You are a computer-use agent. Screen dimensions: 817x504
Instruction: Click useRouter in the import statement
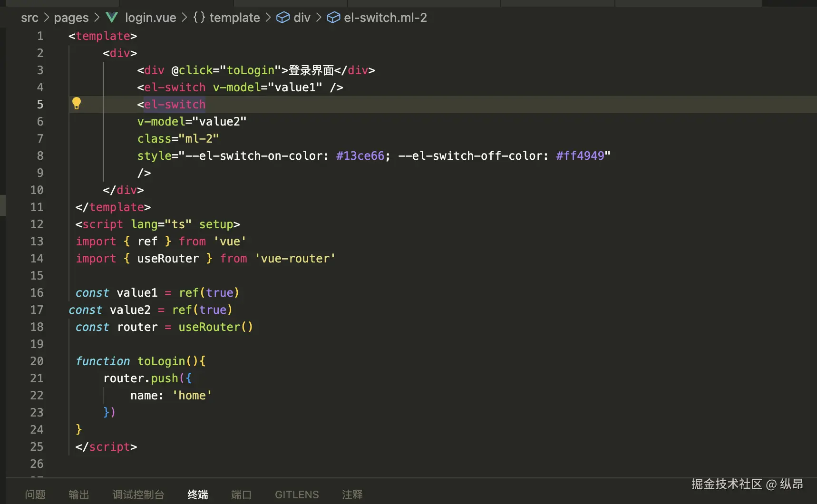[x=168, y=259]
